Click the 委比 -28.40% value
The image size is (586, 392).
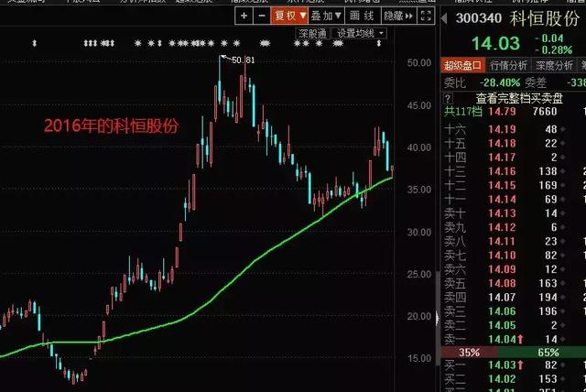pos(500,82)
